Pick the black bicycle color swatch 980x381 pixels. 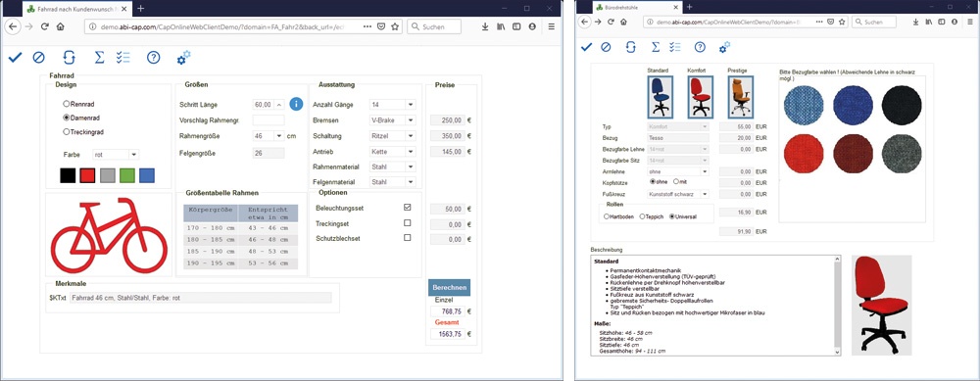pos(68,175)
